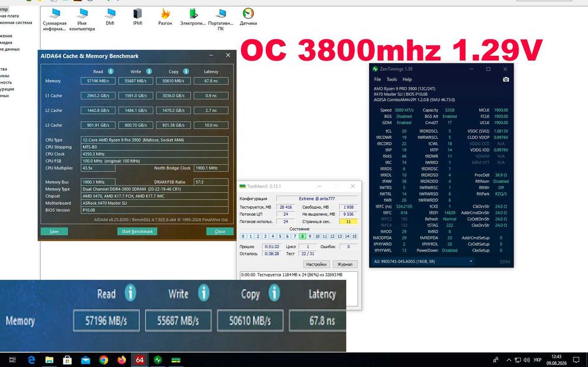Viewport: 588px width, 367px height.
Task: Click the Memory Read value 57196 MB/s field
Action: (98, 81)
